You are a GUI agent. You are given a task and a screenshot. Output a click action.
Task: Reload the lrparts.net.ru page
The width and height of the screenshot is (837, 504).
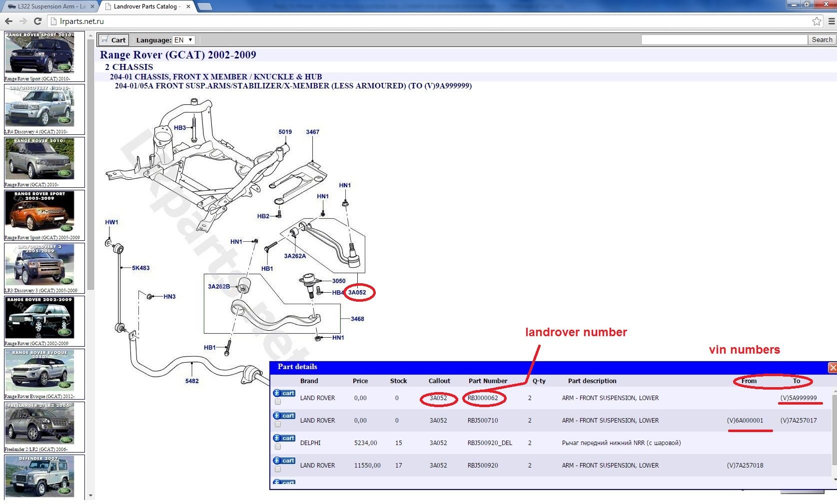pos(37,21)
